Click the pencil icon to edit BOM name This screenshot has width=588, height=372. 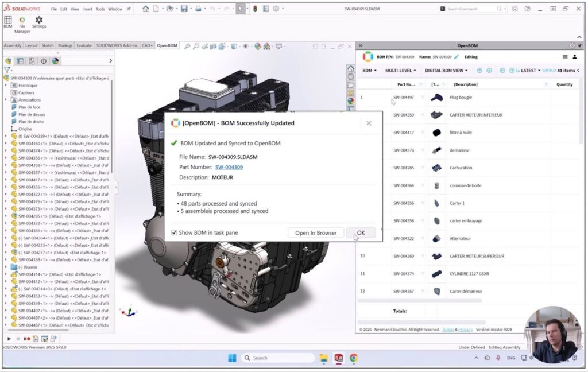457,57
